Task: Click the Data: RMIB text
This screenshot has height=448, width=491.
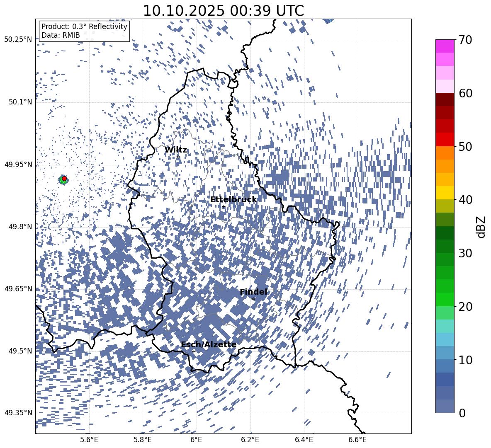Action: (x=61, y=35)
